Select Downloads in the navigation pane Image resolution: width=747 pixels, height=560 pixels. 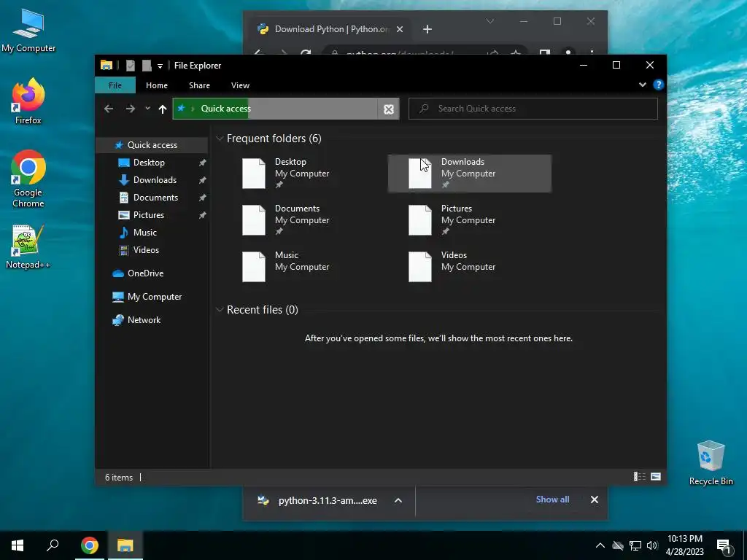click(x=155, y=180)
